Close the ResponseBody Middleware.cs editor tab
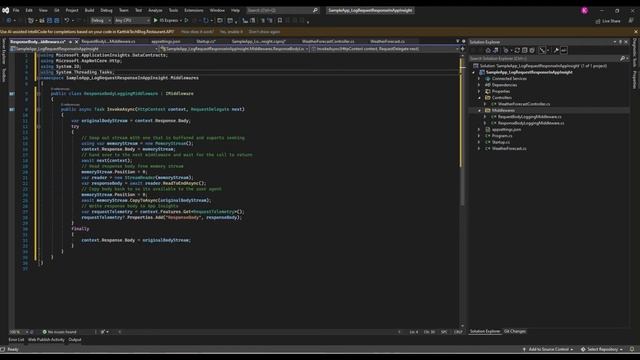This screenshot has height=360, width=640. [x=76, y=42]
